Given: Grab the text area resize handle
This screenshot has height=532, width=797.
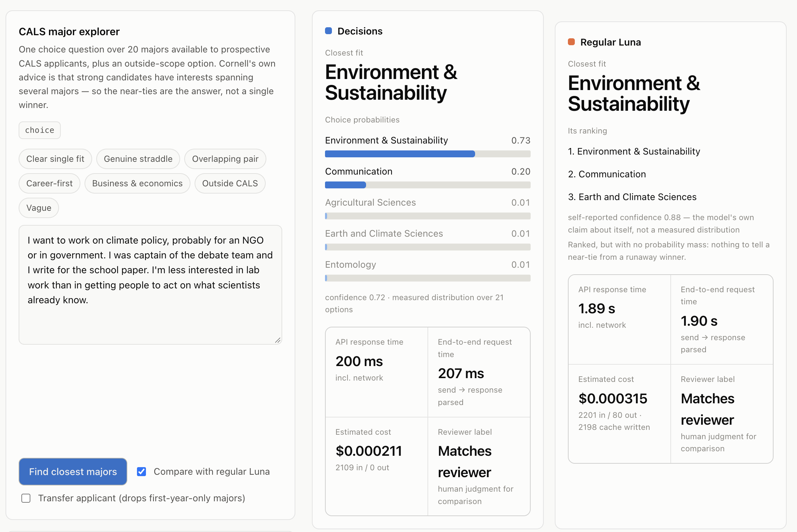Looking at the screenshot, I should coord(278,340).
